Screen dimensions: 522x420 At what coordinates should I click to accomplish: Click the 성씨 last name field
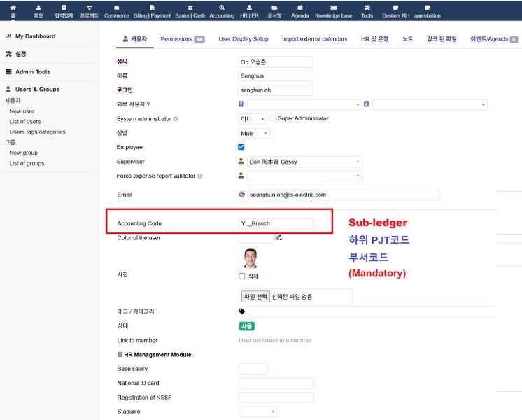click(276, 62)
